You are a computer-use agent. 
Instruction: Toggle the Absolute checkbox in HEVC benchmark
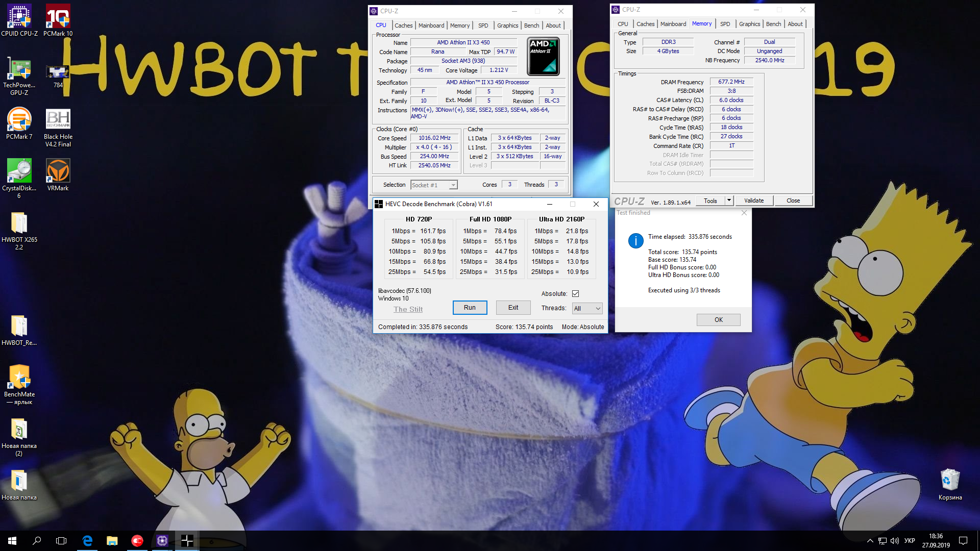(x=575, y=293)
